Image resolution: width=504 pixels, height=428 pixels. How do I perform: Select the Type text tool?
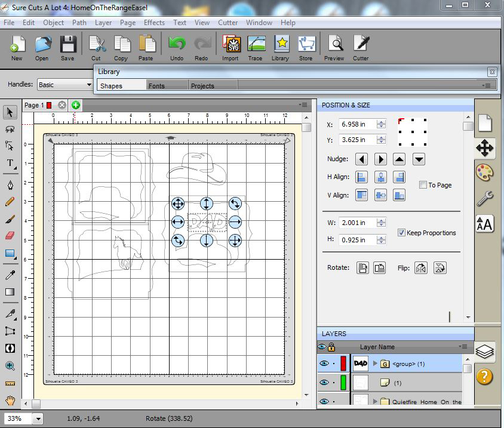click(x=10, y=164)
